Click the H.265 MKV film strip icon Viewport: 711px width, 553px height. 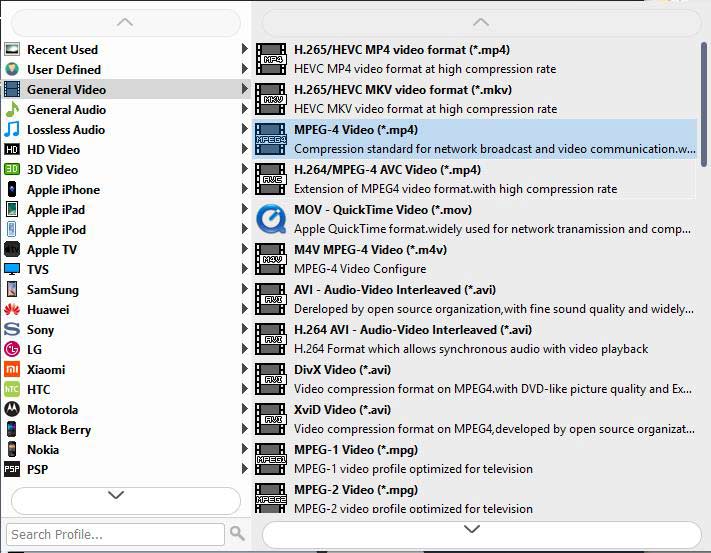pos(271,99)
